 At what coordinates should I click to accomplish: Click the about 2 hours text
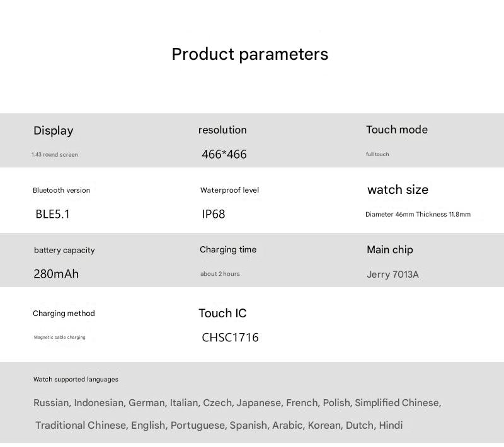(220, 274)
